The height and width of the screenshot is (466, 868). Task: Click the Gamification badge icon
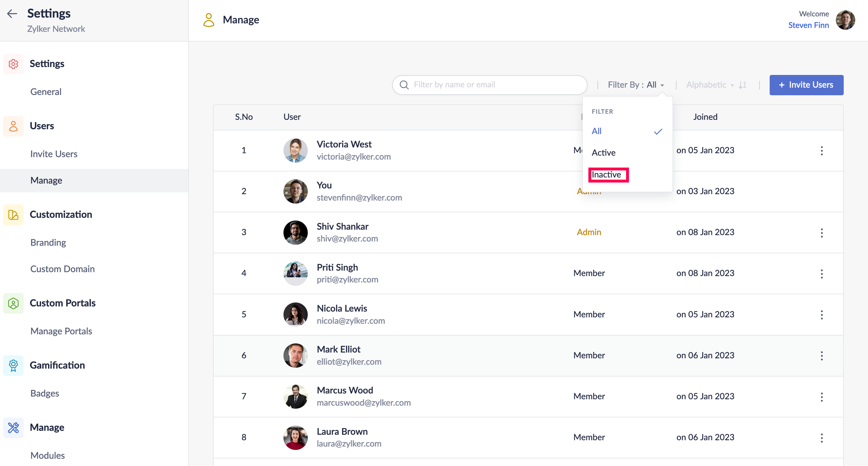point(13,365)
